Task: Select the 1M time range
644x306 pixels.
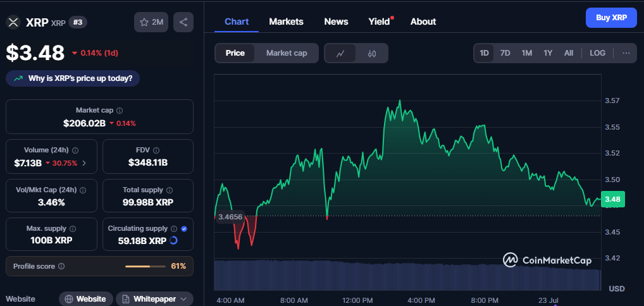Action: point(527,53)
